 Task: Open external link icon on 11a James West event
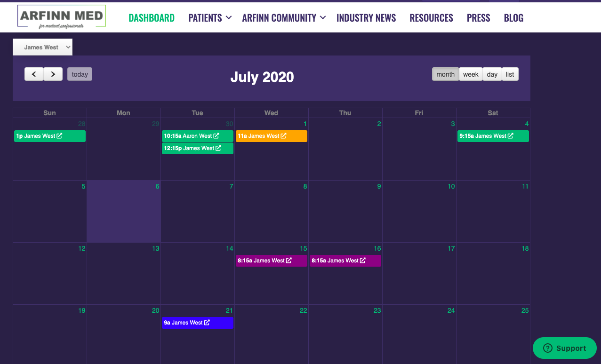(283, 136)
